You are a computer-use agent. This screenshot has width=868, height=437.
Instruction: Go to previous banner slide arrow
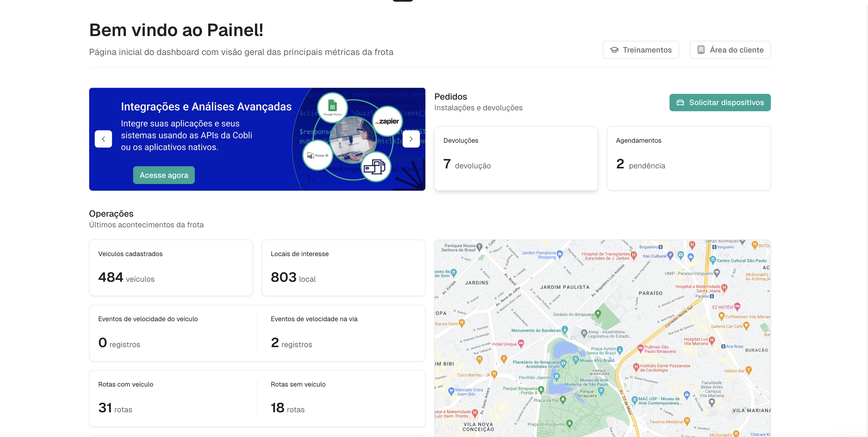pos(104,139)
